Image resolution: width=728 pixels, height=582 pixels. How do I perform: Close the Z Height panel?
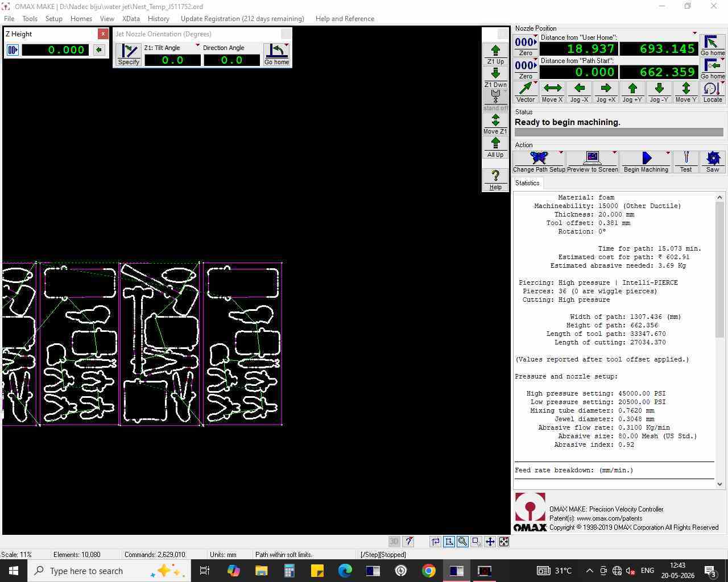tap(103, 34)
